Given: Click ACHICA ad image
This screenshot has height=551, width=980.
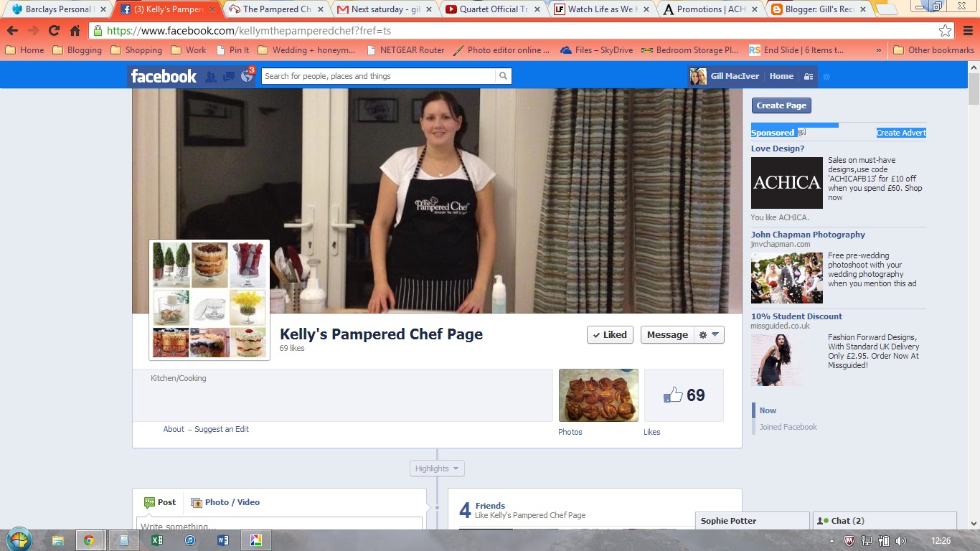Looking at the screenshot, I should [x=787, y=183].
